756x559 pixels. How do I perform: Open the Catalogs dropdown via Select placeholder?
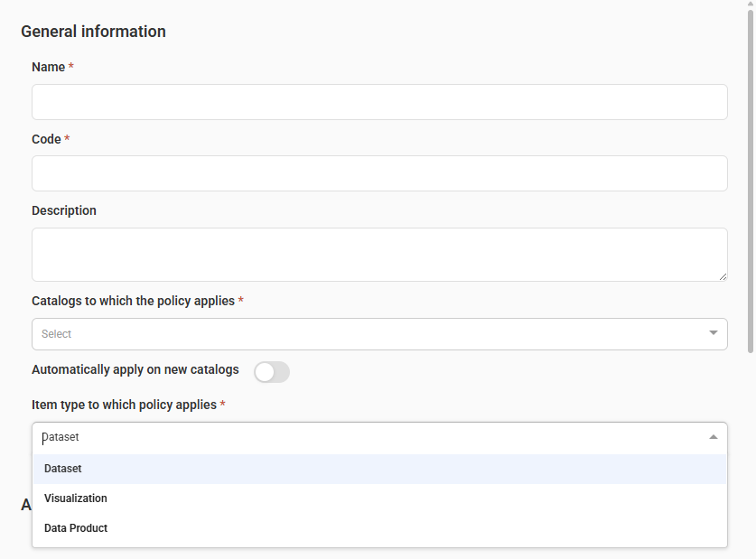(x=57, y=334)
